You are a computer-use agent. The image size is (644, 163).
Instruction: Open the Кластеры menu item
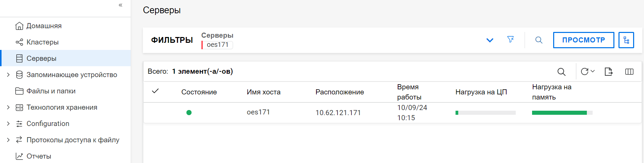[42, 42]
